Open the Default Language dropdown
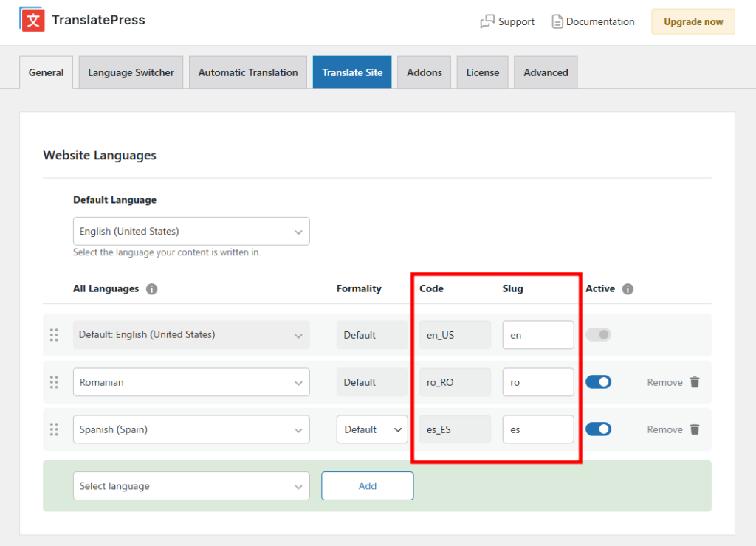The image size is (756, 546). 191,232
